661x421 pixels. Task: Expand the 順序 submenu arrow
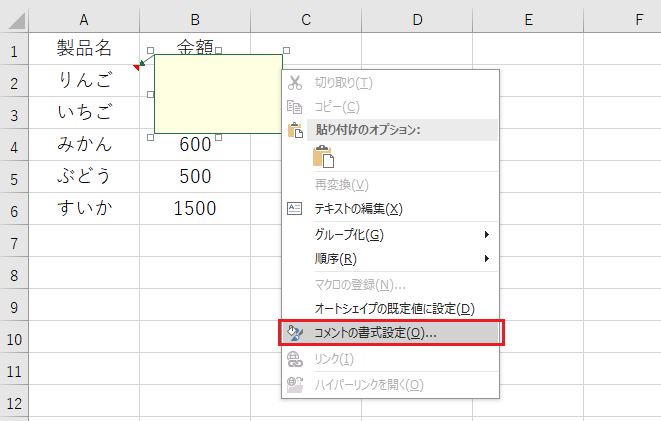[487, 258]
